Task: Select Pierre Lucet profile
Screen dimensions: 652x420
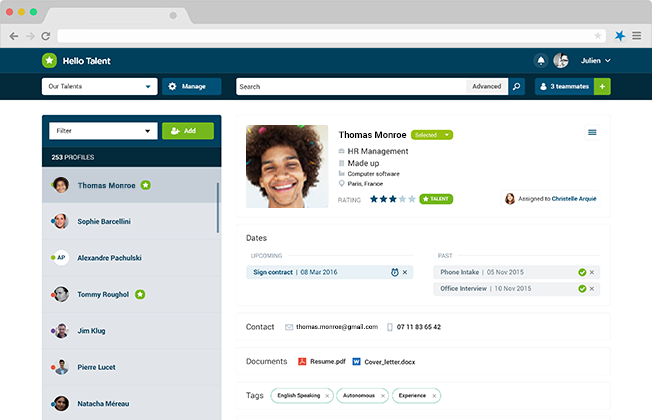Action: pos(131,367)
